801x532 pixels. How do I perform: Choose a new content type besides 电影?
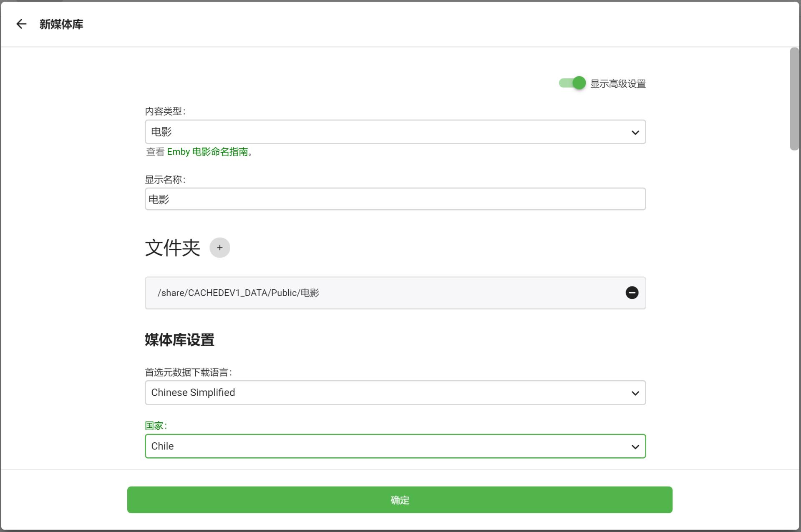click(395, 132)
